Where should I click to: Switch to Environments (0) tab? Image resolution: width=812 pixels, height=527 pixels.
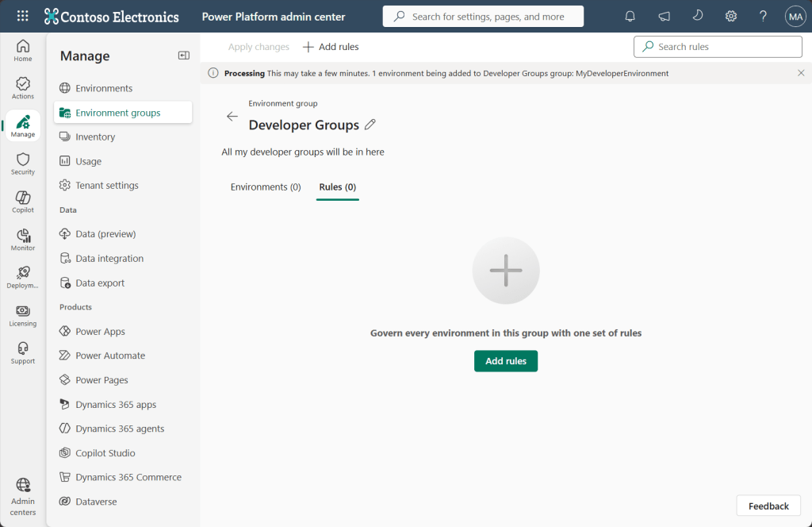point(266,187)
